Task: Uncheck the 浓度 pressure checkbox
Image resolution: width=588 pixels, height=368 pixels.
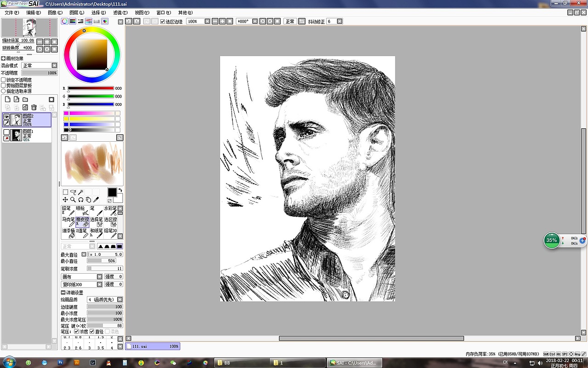Action: click(x=77, y=331)
